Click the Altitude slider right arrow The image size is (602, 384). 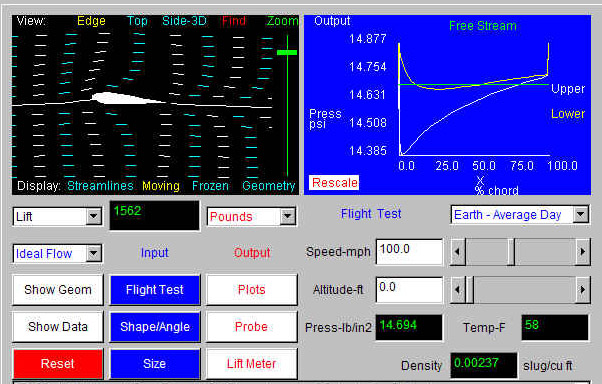pos(582,290)
